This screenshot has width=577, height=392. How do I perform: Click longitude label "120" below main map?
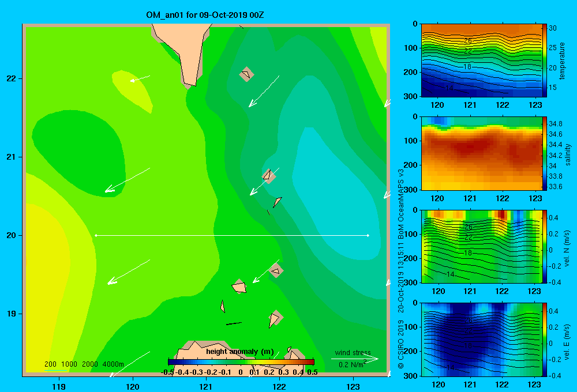pyautogui.click(x=133, y=386)
